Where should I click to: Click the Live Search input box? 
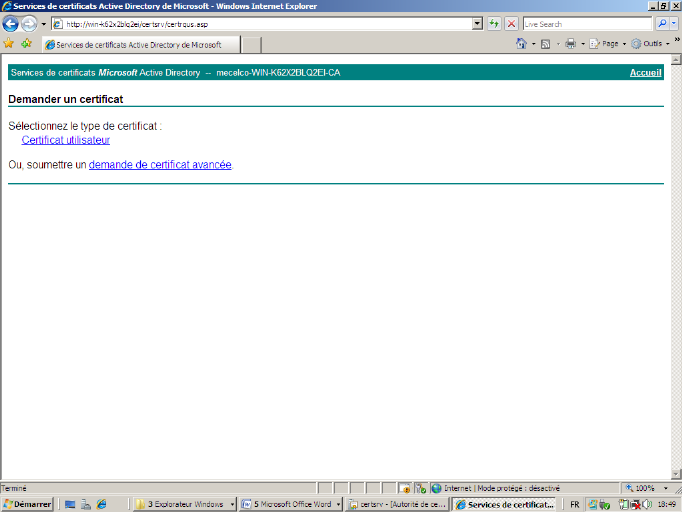point(587,24)
